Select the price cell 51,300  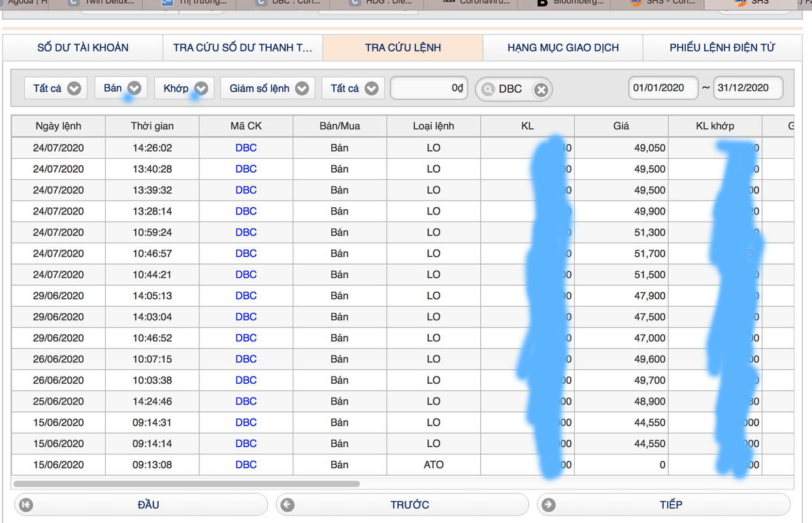pos(621,232)
